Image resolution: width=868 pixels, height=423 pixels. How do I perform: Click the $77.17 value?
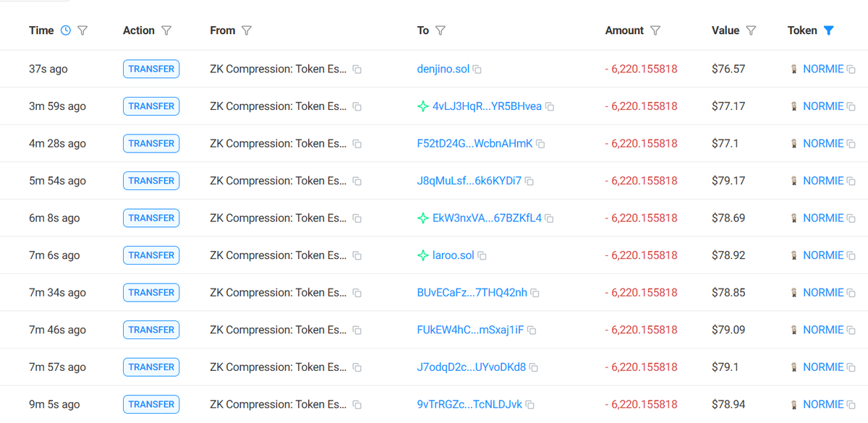point(728,106)
